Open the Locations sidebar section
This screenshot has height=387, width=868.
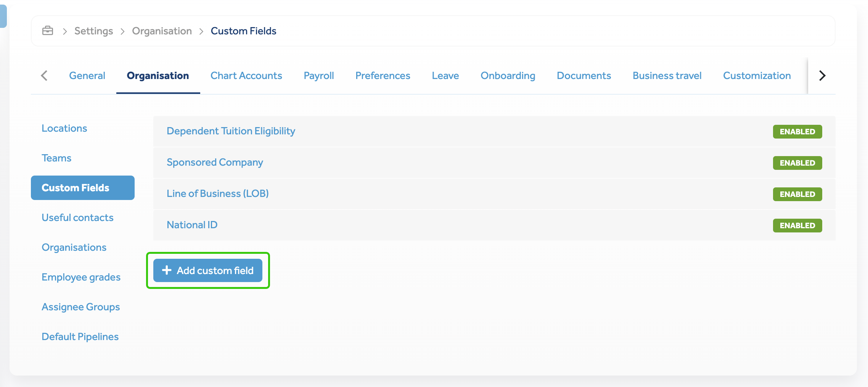point(64,128)
